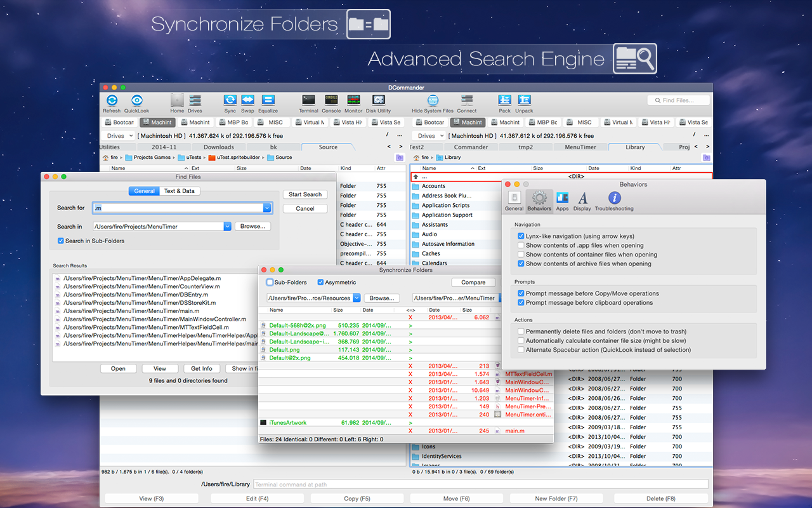This screenshot has height=508, width=812.
Task: Open the Troubleshooting preferences icon
Action: pos(614,197)
